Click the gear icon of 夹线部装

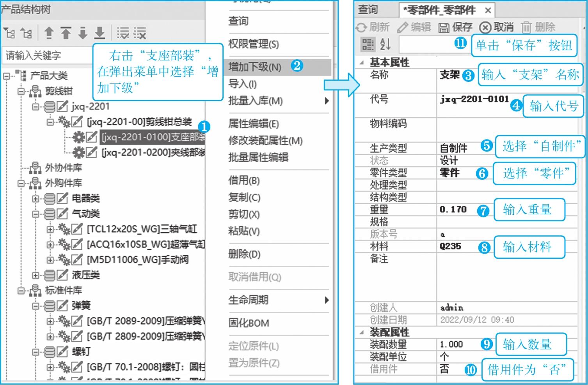click(x=79, y=152)
